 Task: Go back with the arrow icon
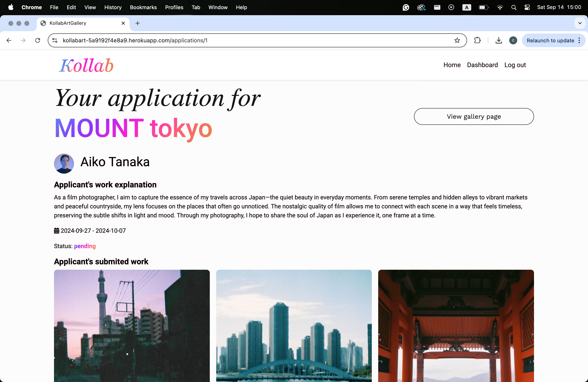[x=9, y=41]
